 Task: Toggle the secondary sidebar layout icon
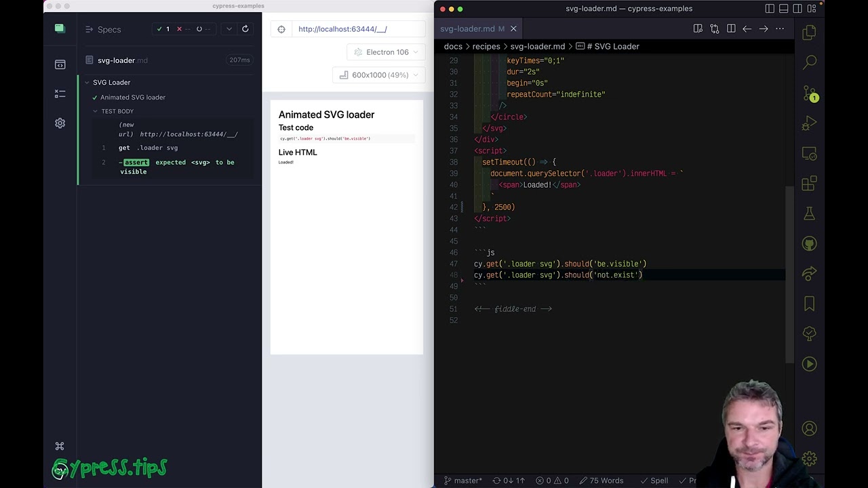pos(797,9)
